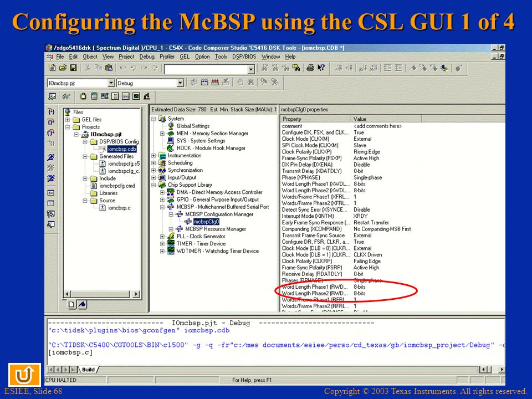Click the View Memory icon in sidebar
This screenshot has height=399, width=532.
coord(51,203)
